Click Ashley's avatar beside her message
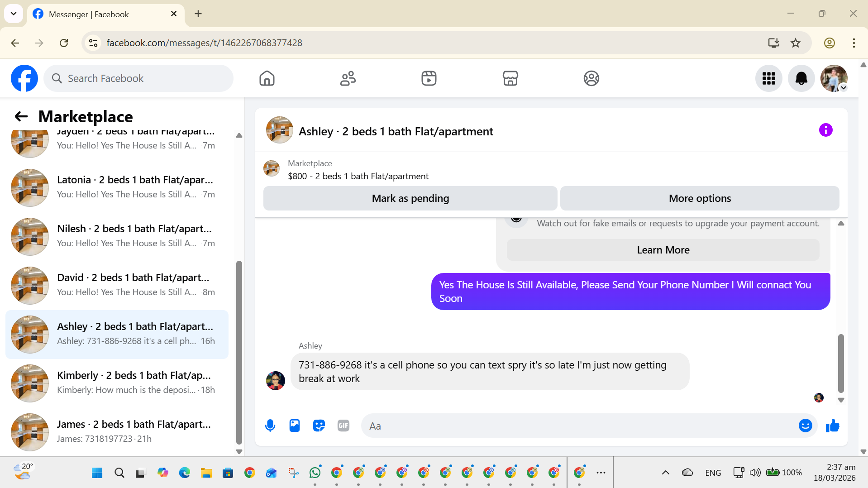Screen dimensions: 868x488 point(276,381)
